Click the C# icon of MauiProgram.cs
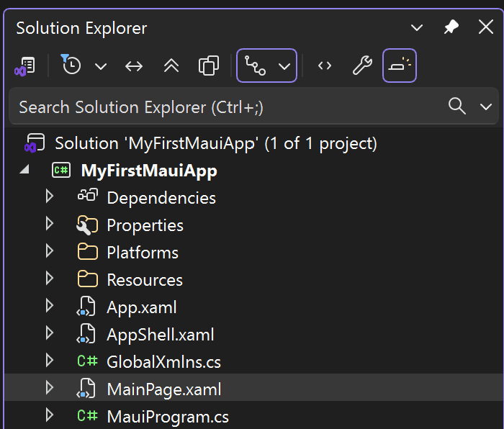The width and height of the screenshot is (504, 429). pyautogui.click(x=87, y=415)
